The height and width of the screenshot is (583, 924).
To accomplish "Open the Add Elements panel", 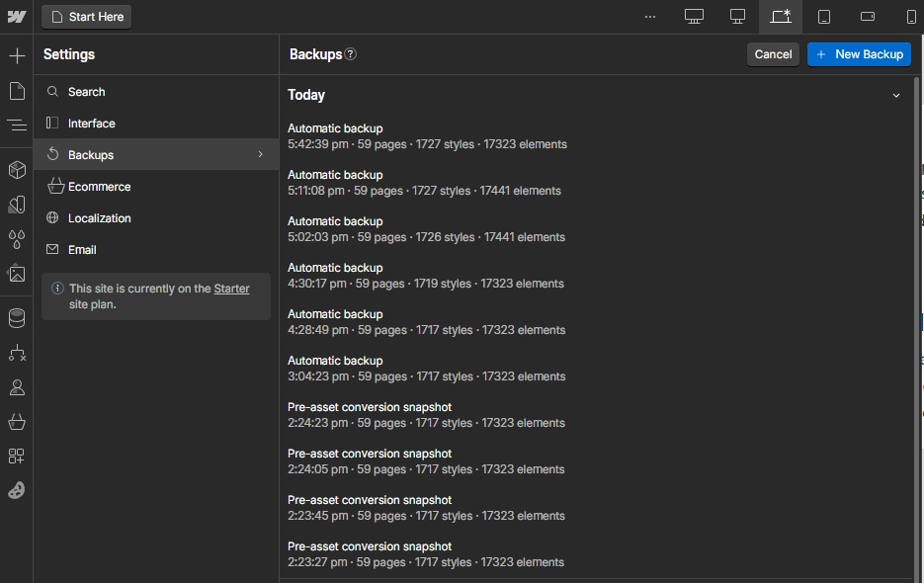I will [x=17, y=56].
